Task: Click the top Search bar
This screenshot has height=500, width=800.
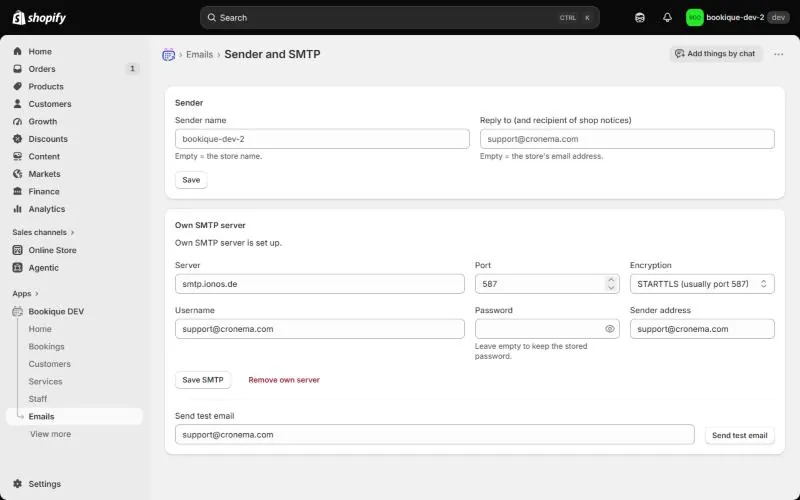Action: 399,17
